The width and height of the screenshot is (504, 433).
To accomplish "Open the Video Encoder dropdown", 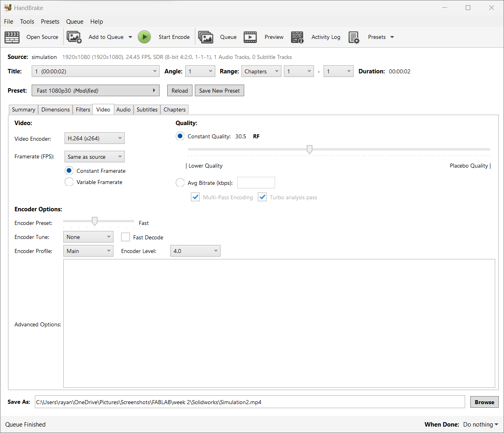I will 95,138.
